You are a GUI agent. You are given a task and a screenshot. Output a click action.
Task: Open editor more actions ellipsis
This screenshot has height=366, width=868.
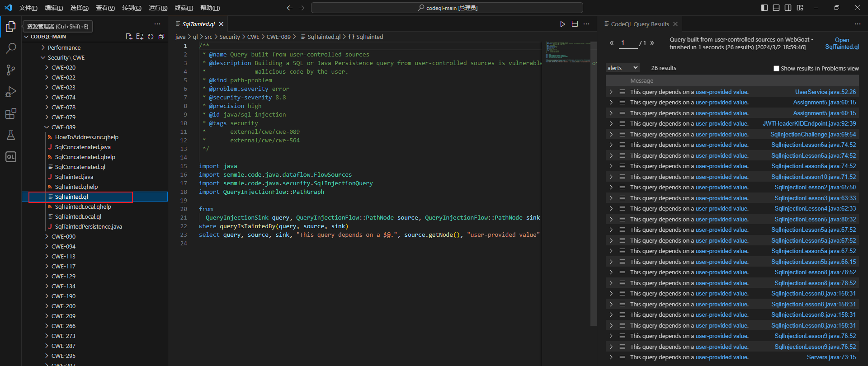586,24
